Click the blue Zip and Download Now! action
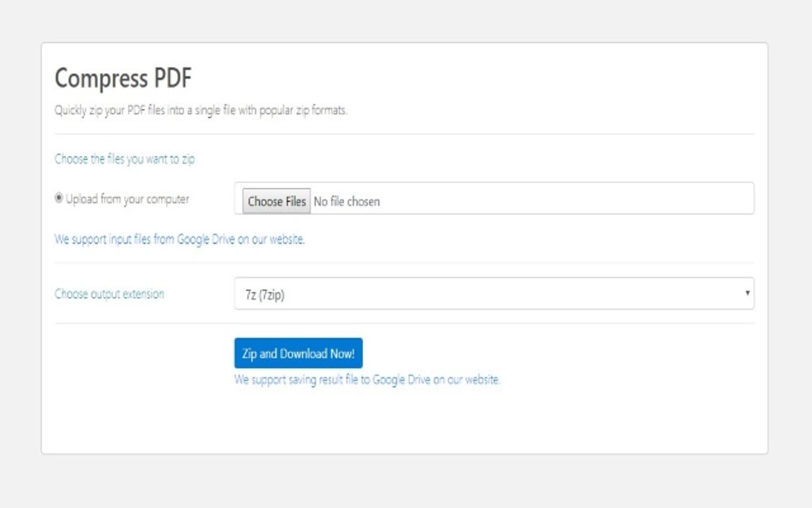 point(299,353)
